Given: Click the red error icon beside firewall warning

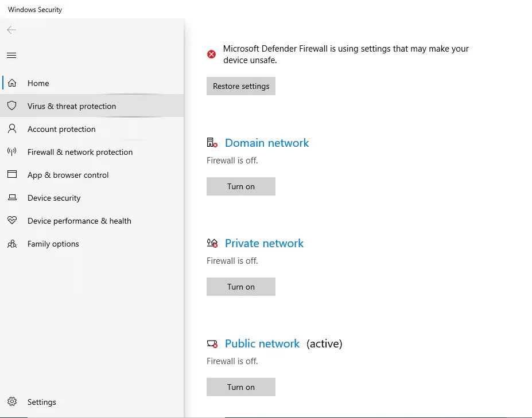Looking at the screenshot, I should click(211, 54).
